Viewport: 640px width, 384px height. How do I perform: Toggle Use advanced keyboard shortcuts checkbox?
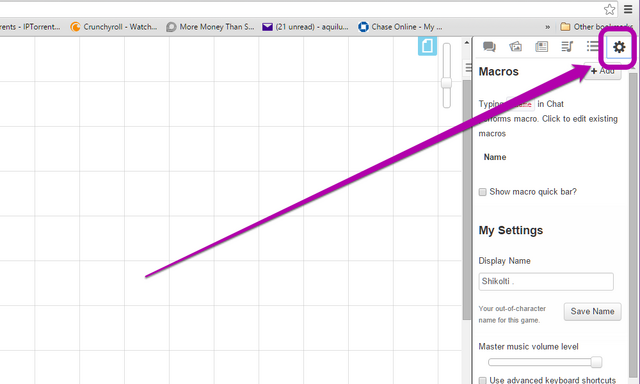[482, 380]
